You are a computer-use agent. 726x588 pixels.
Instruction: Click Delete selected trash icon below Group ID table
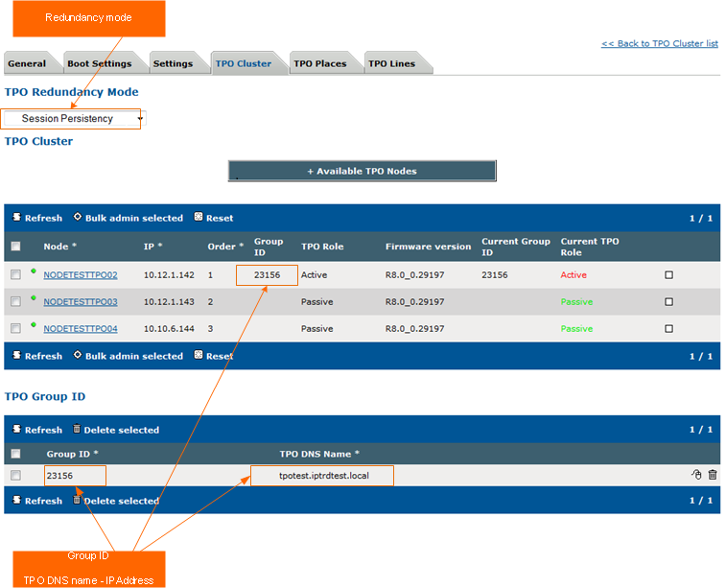[77, 500]
